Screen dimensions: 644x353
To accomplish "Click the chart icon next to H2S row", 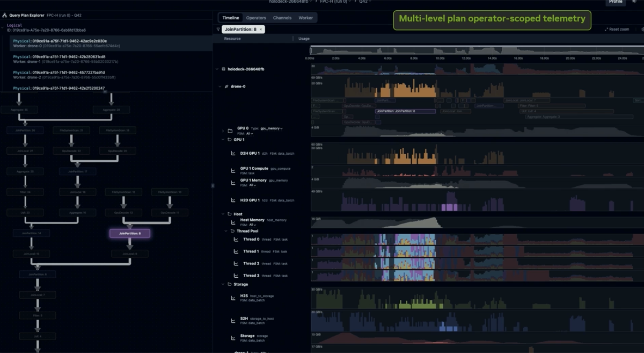I will (x=233, y=298).
